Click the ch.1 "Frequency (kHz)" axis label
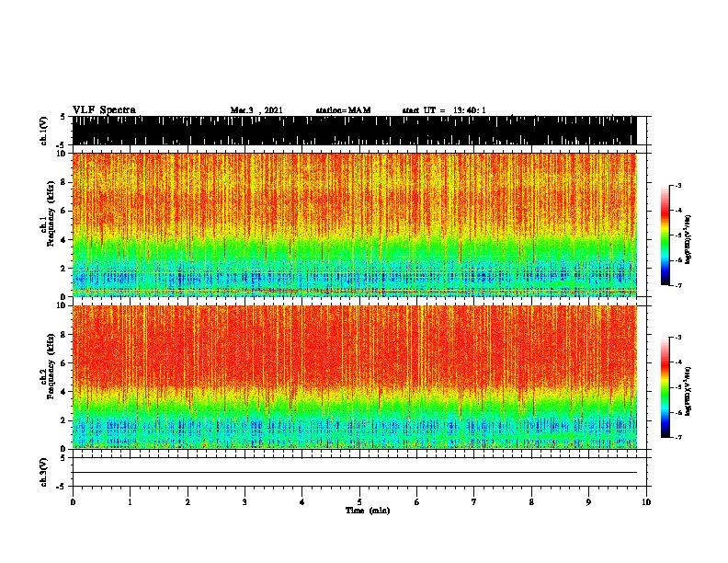Image resolution: width=728 pixels, height=563 pixels. (50, 213)
